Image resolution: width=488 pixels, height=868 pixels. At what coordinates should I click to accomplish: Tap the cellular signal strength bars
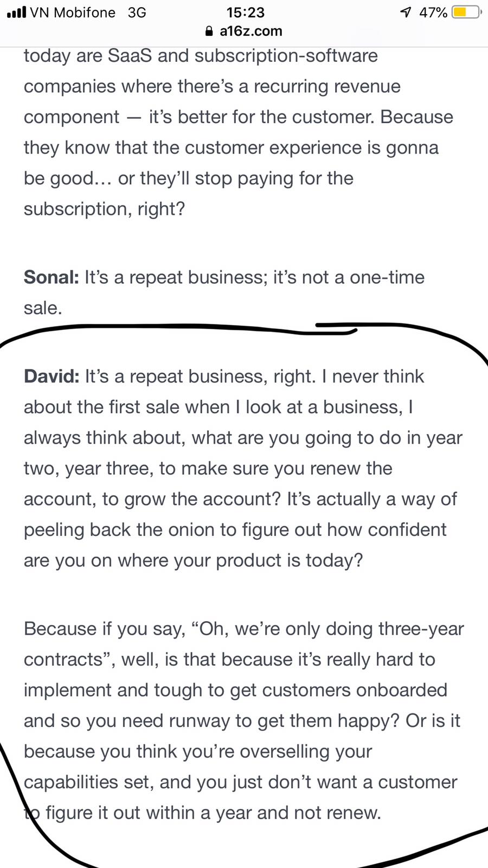16,12
